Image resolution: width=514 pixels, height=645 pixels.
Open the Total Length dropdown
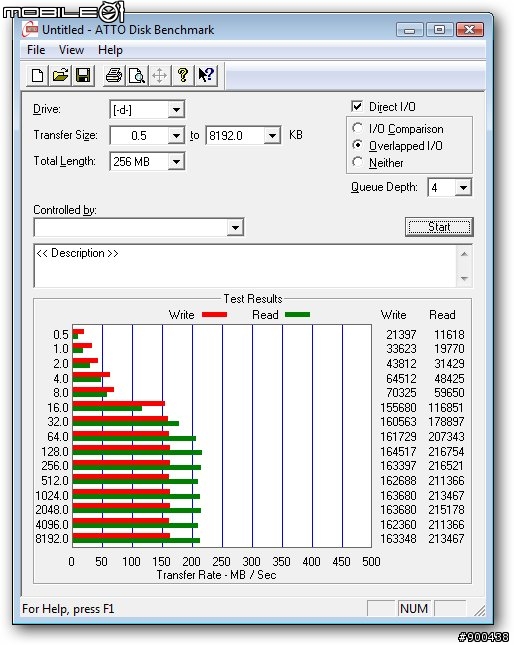click(x=176, y=161)
